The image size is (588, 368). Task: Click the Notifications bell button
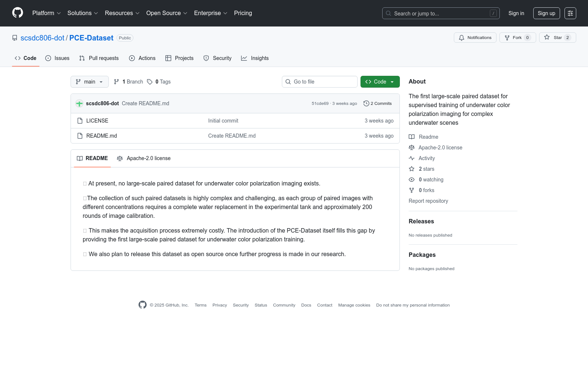point(475,38)
